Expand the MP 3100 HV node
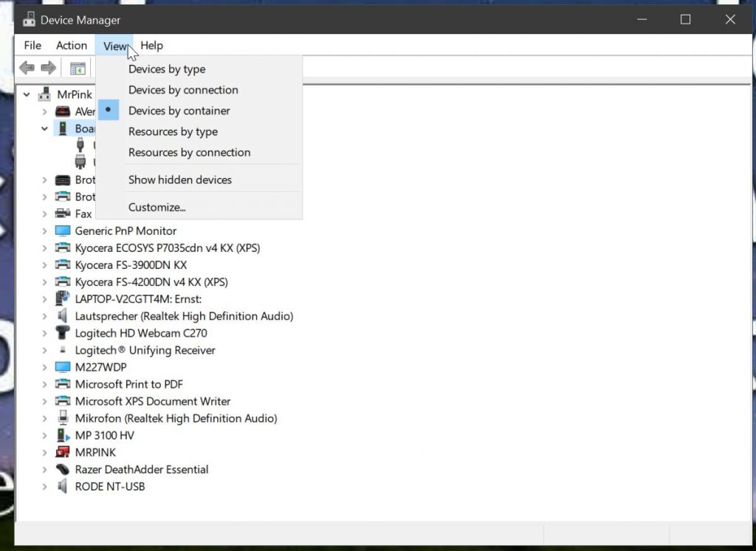756x551 pixels. [x=44, y=435]
